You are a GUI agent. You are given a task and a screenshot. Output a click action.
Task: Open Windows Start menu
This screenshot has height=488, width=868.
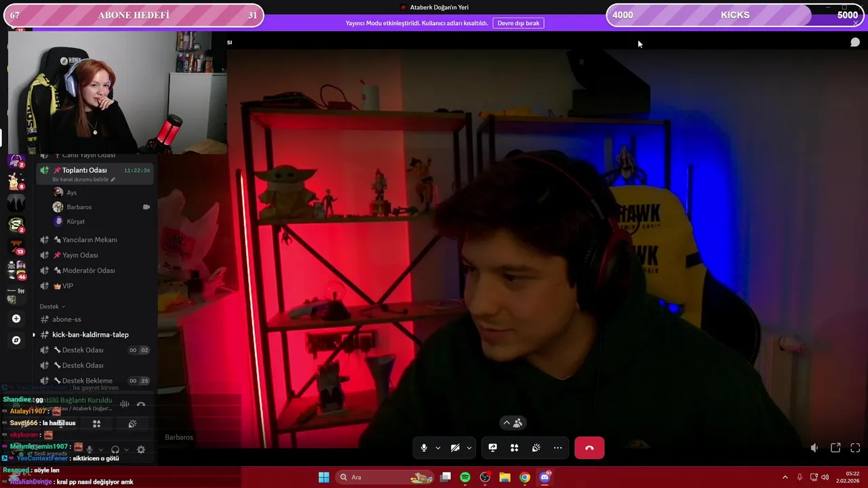point(323,477)
